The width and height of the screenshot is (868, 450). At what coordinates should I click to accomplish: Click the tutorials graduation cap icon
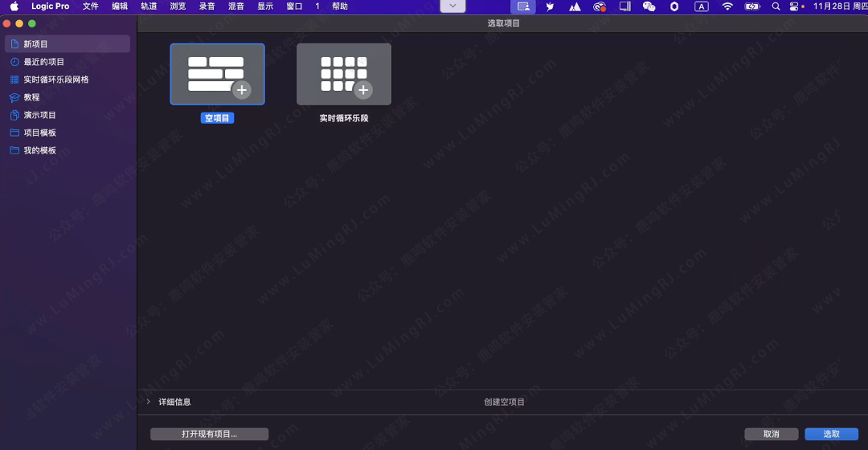pyautogui.click(x=14, y=97)
